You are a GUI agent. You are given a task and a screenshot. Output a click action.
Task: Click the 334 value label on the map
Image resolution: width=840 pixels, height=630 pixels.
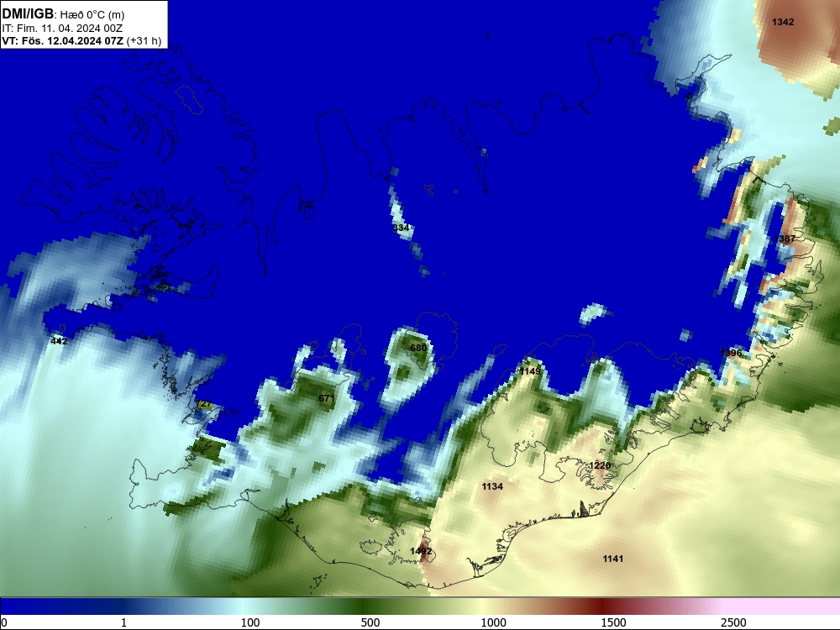[x=401, y=228]
